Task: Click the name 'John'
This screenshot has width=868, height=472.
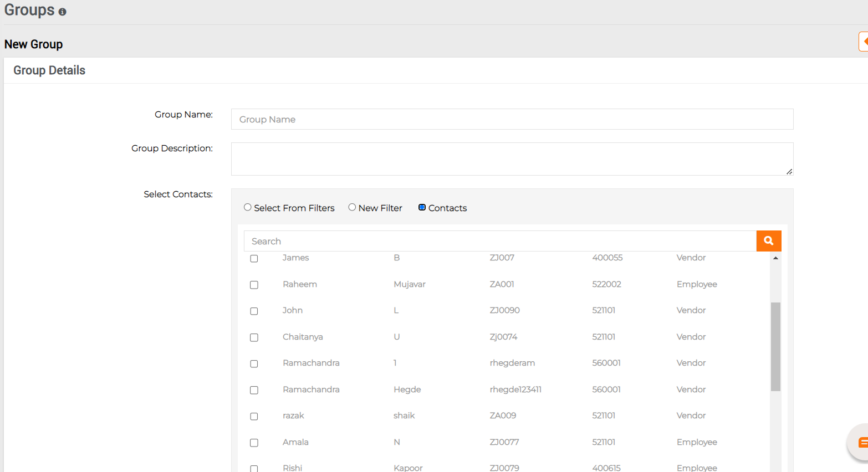Action: tap(293, 310)
